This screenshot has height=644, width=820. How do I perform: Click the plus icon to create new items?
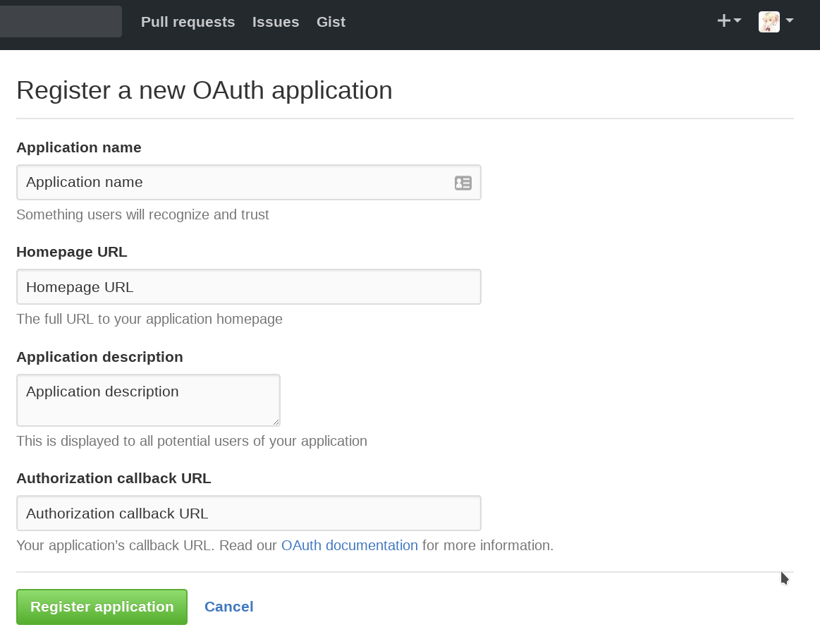pos(723,20)
